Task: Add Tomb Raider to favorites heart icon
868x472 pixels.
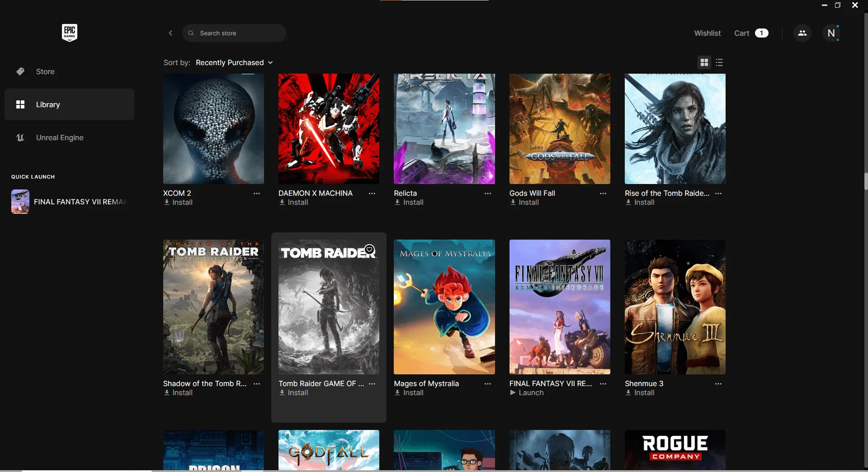Action: (x=369, y=250)
